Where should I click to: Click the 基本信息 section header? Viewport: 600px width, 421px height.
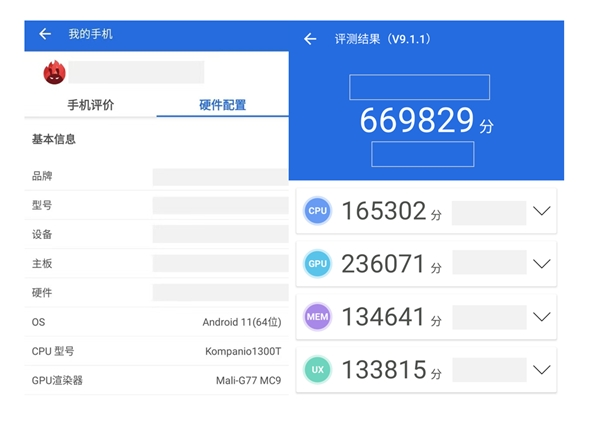click(54, 139)
